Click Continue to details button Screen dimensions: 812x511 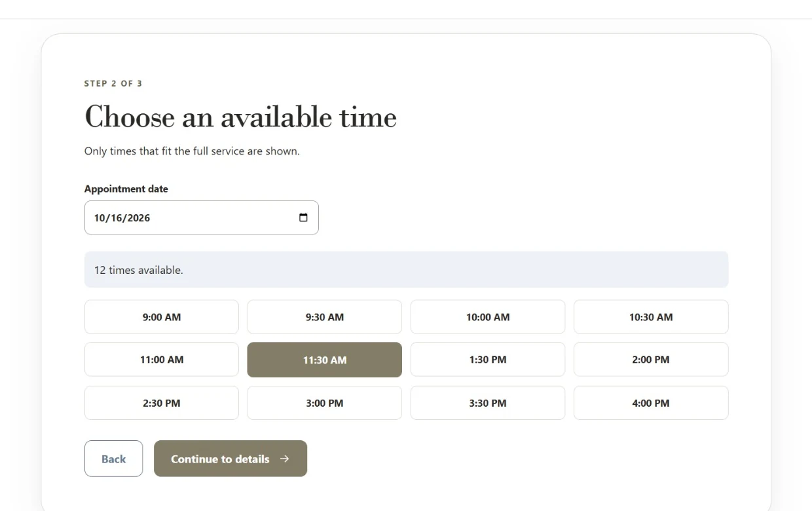click(x=231, y=459)
